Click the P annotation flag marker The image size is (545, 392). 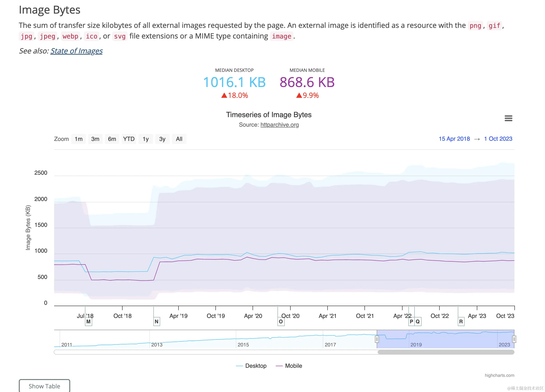[x=411, y=322]
